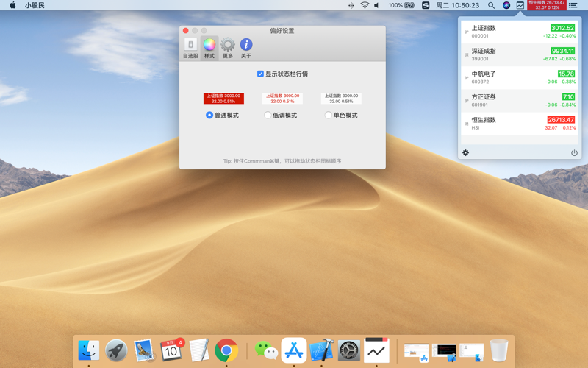This screenshot has width=588, height=368.
Task: Open the stock chart app icon in Dock
Action: pyautogui.click(x=376, y=350)
